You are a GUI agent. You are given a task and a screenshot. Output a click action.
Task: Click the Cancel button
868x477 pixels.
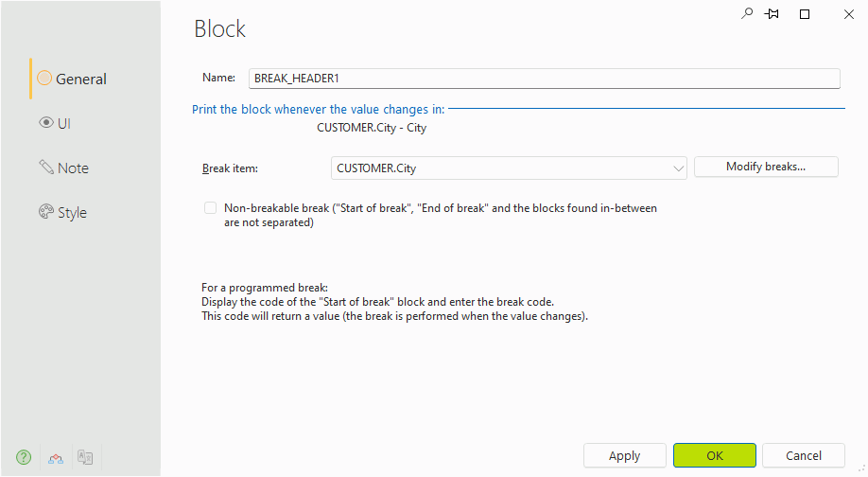coord(804,455)
